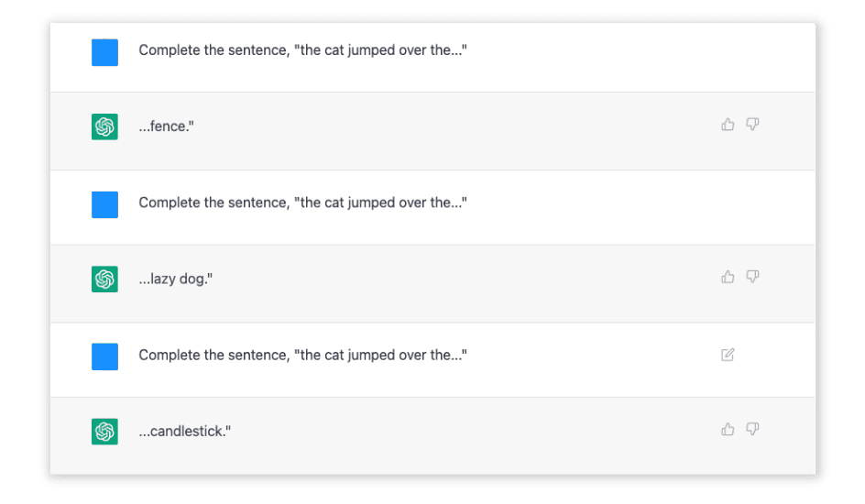Give thumbs down to the candlestick response
This screenshot has height=504, width=865.
tap(752, 429)
